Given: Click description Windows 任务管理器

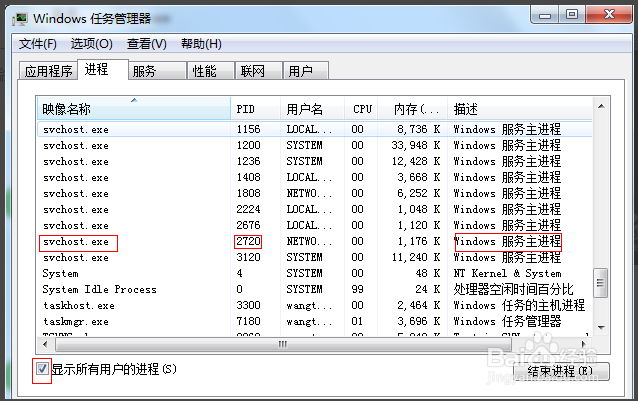Looking at the screenshot, I should tap(507, 321).
